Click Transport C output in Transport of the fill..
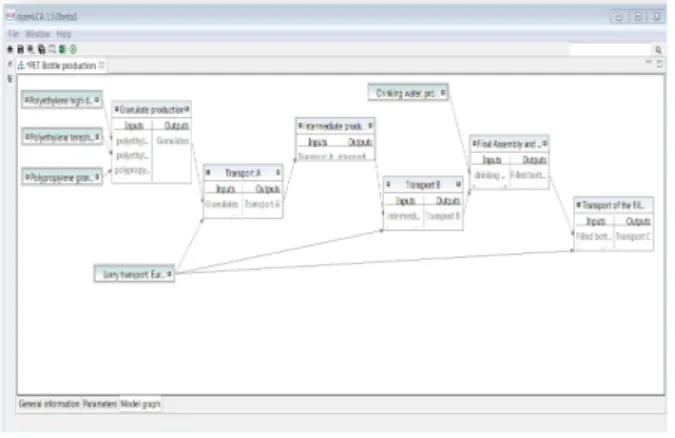The image size is (675, 438). 633,236
